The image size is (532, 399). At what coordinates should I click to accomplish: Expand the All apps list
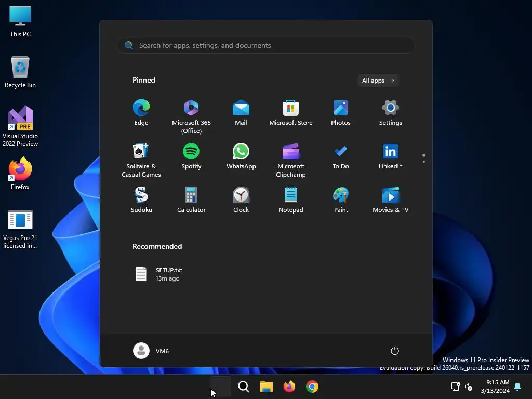[378, 81]
